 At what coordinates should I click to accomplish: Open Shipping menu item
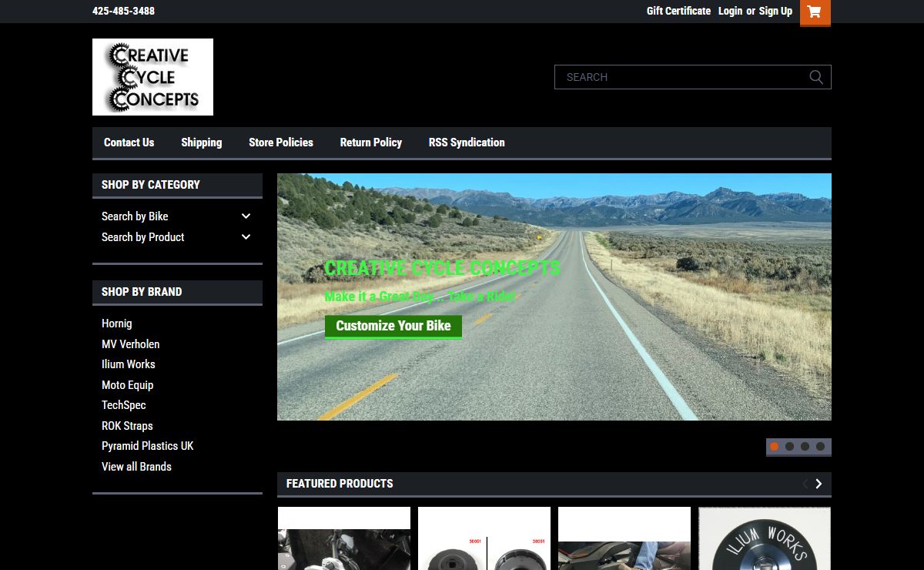click(x=202, y=142)
